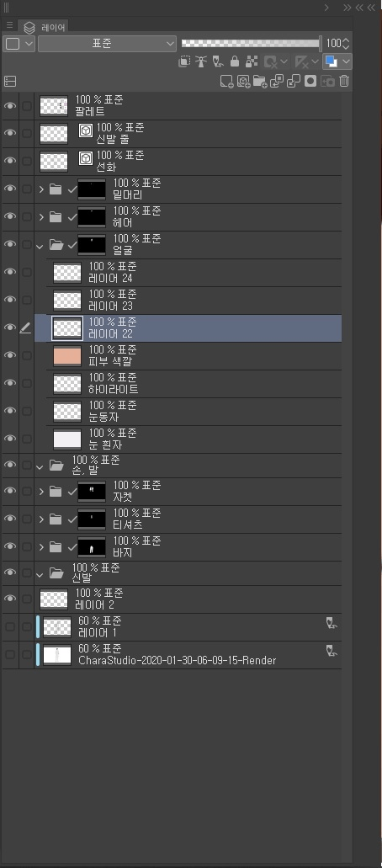Select the 팔레트 layer name
The height and width of the screenshot is (868, 382).
90,111
